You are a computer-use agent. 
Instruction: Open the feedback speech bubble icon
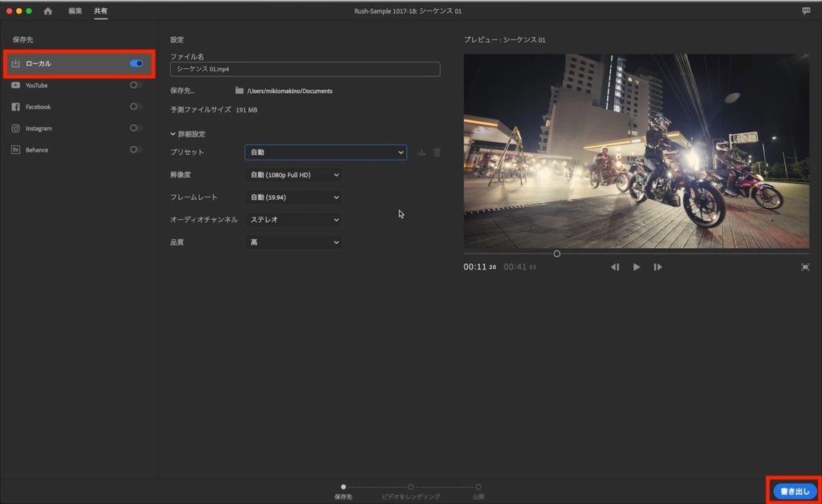pos(806,11)
